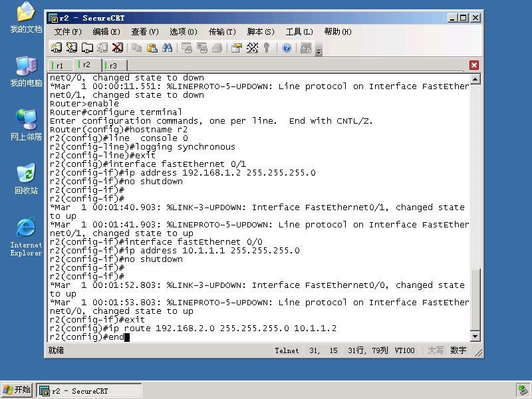Click the 我的电脑 desktop icon
The image size is (532, 399).
point(26,72)
